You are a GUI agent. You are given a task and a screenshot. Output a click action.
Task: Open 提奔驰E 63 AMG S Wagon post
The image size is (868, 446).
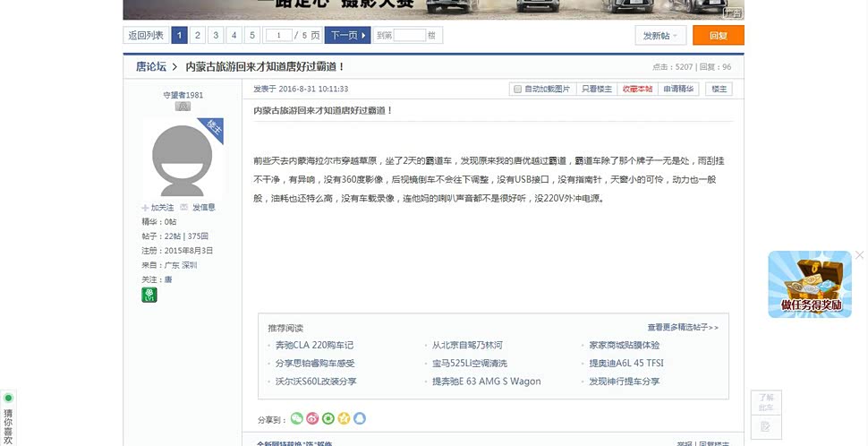[x=487, y=382]
